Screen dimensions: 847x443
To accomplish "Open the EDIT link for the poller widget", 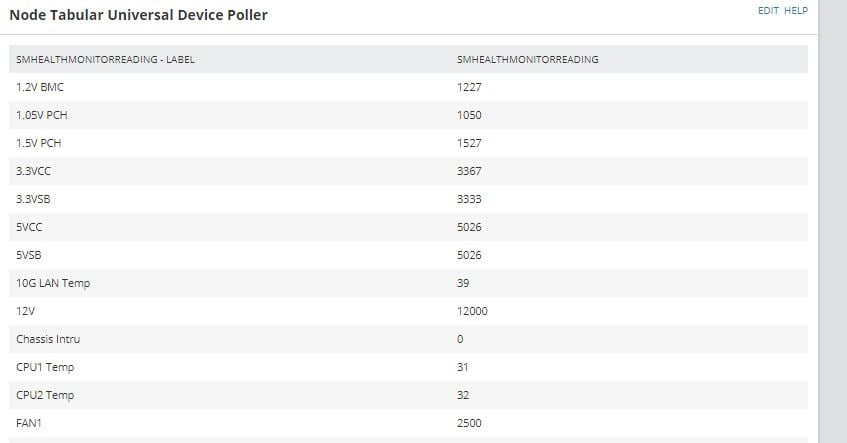I will (x=768, y=11).
